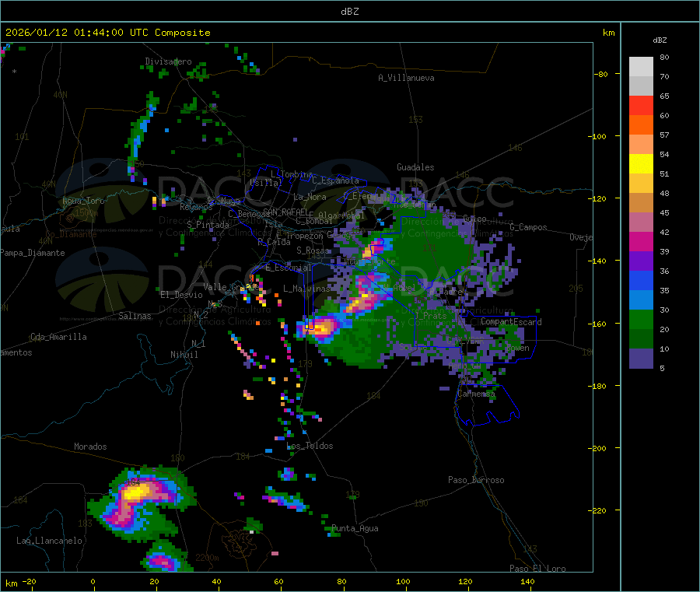The height and width of the screenshot is (592, 700).
Task: Click the Carmensa map label
Action: [x=476, y=394]
